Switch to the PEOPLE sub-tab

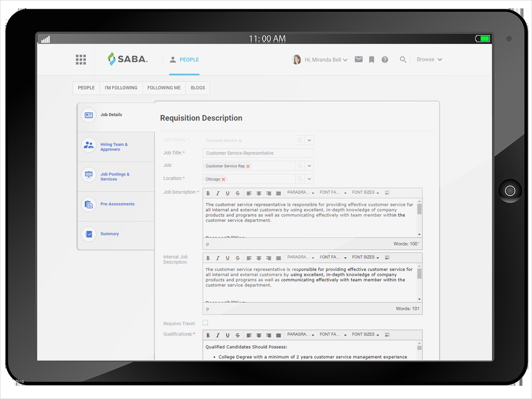pos(86,88)
